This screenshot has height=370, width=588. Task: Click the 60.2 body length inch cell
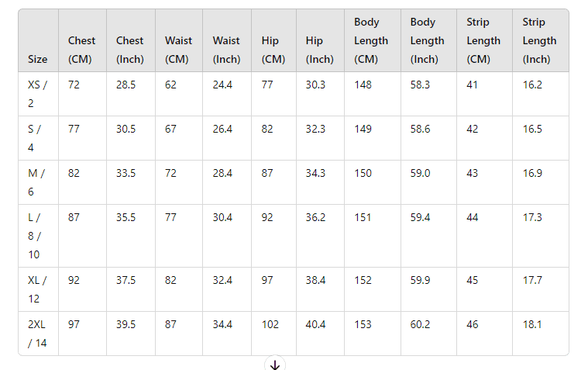(x=422, y=324)
